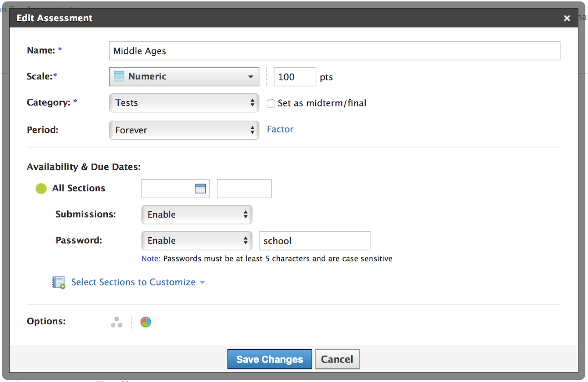Click the Name field containing Middle Ages

[x=334, y=51]
